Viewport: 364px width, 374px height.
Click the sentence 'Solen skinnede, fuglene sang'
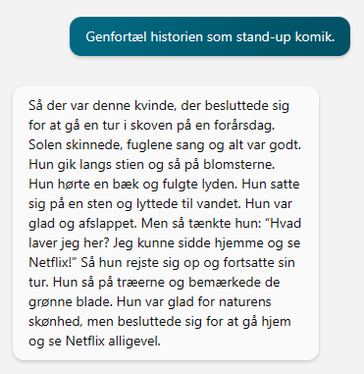coord(111,145)
